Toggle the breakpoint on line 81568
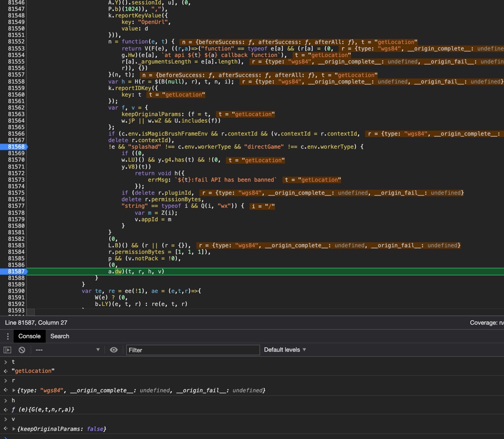 click(x=14, y=147)
